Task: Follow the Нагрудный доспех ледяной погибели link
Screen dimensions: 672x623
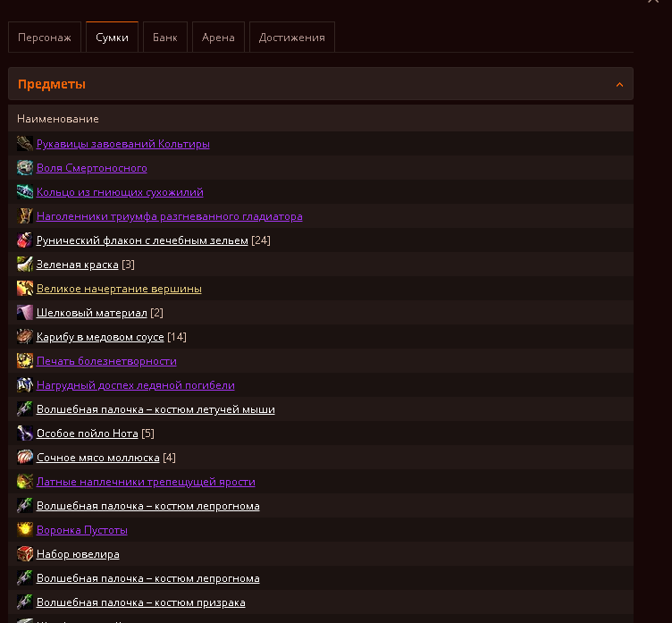Action: 135,385
